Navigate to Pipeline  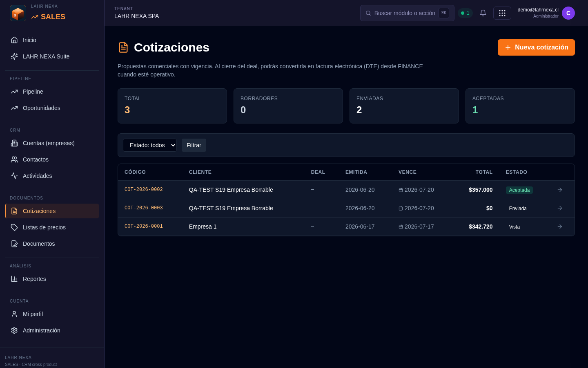click(x=52, y=92)
